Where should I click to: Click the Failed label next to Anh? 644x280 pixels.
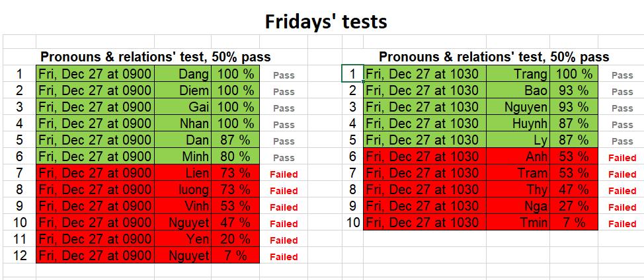click(622, 158)
